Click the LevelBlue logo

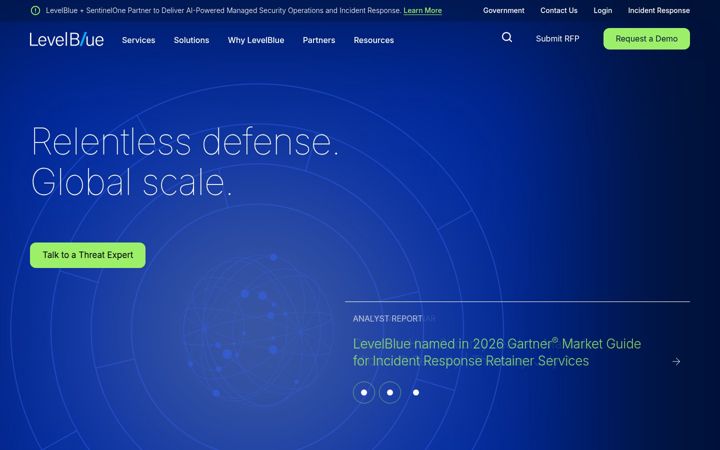pos(67,39)
